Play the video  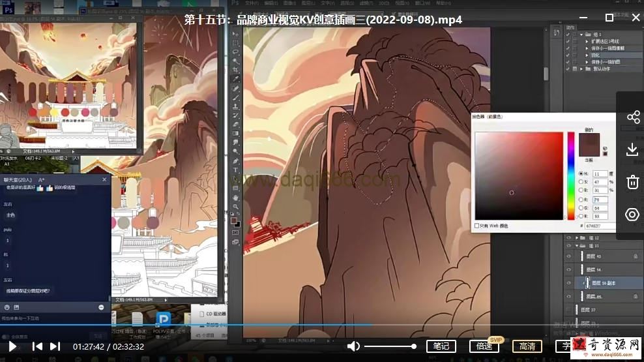pyautogui.click(x=12, y=347)
